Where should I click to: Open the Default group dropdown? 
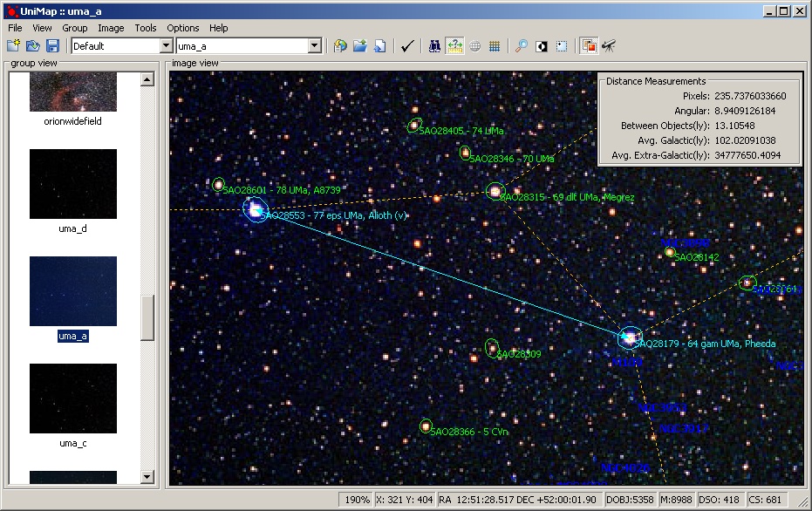click(166, 46)
